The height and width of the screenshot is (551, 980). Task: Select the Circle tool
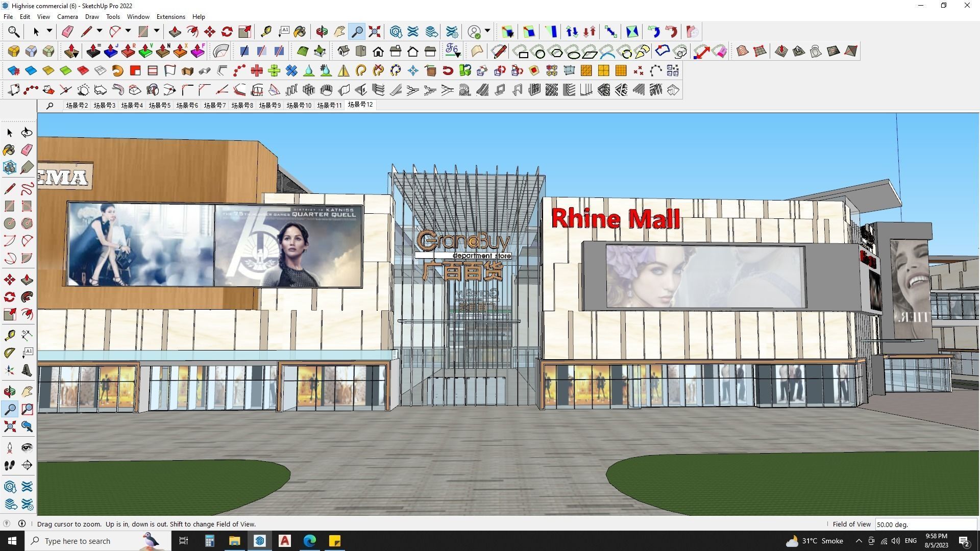(9, 223)
